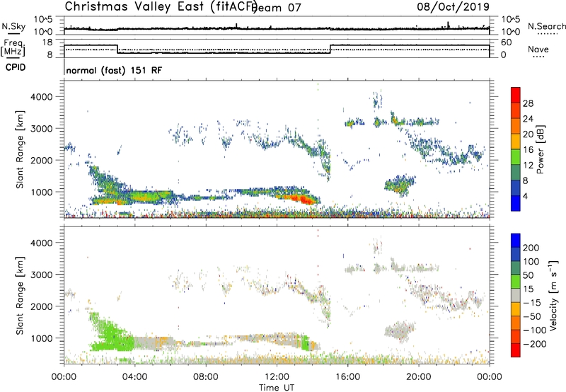Click the '08:00' time tick label
This screenshot has width=566, height=392.
point(206,377)
